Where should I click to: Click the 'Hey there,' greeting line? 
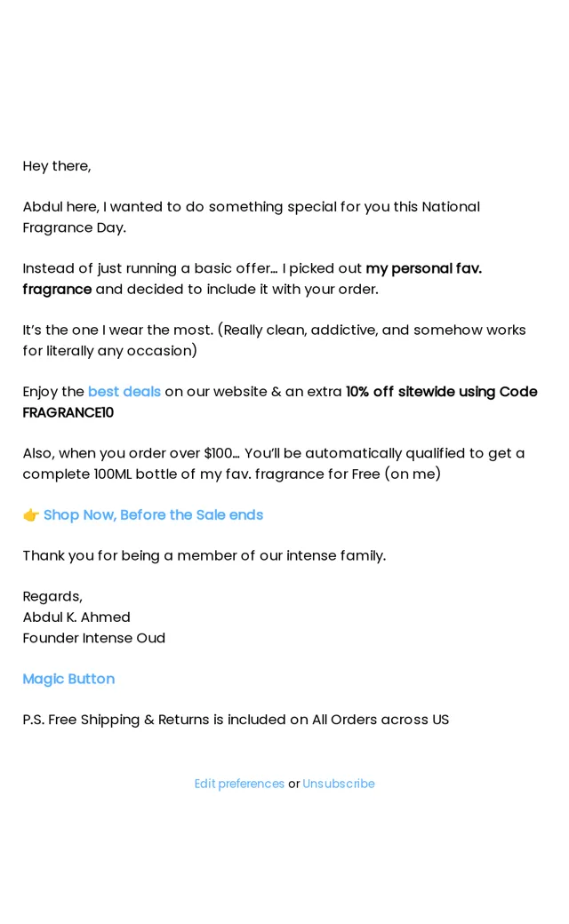(57, 166)
